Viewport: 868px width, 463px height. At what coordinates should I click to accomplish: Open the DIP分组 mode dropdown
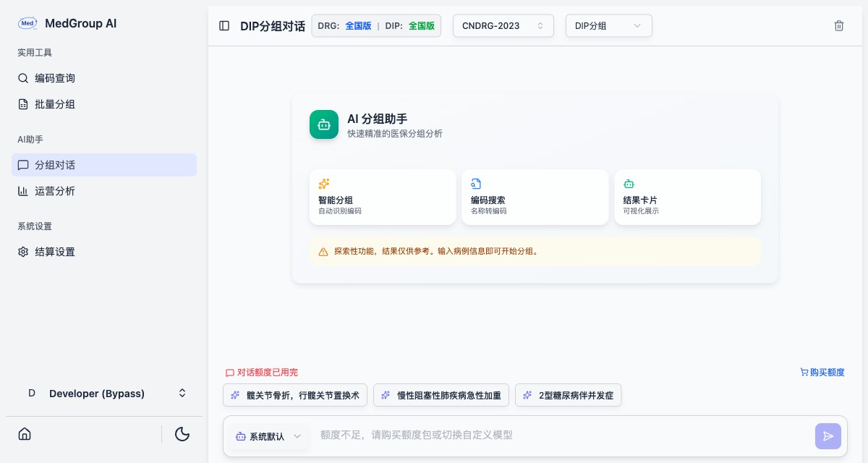609,25
